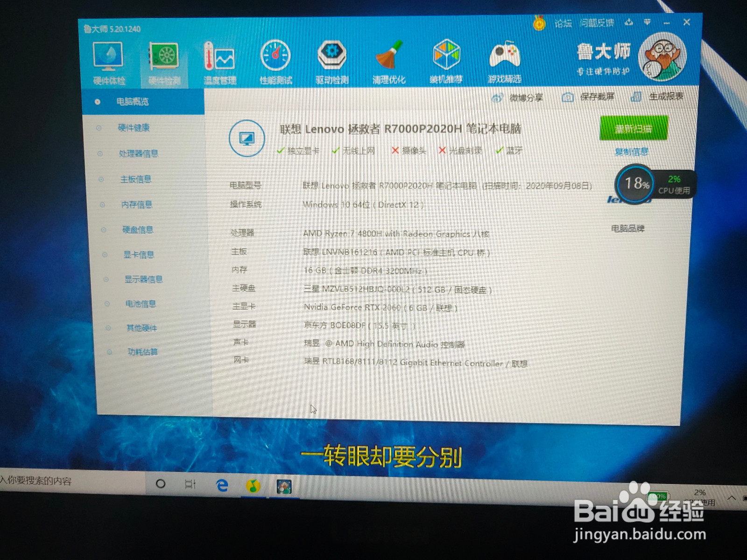Open 温度管理 temperature management

pos(219,63)
